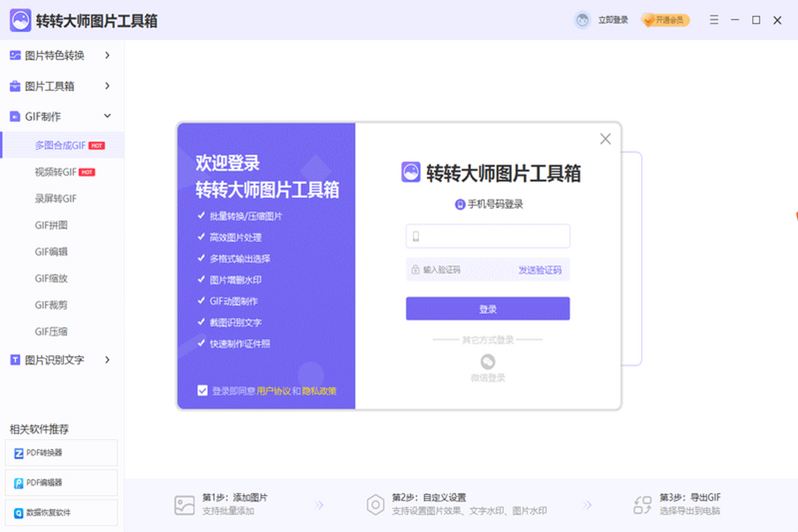This screenshot has width=798, height=532.
Task: Click the 开通会员 VIP badge
Action: [666, 20]
